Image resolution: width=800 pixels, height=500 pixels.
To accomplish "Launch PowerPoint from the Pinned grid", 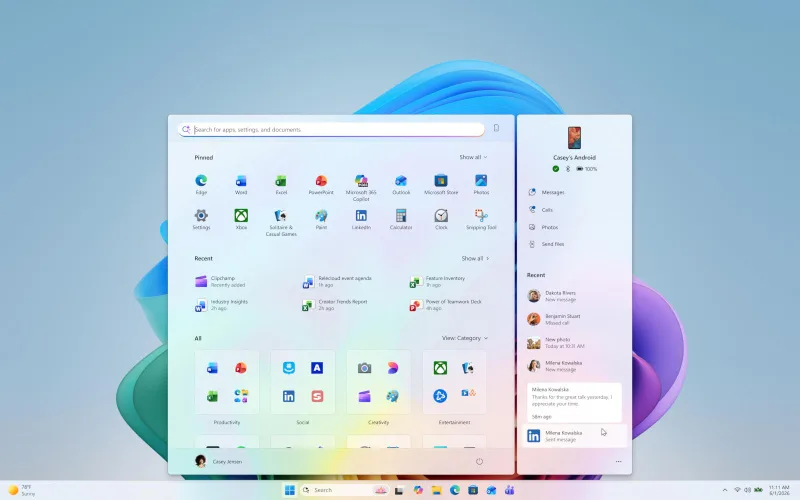I will coord(321,185).
